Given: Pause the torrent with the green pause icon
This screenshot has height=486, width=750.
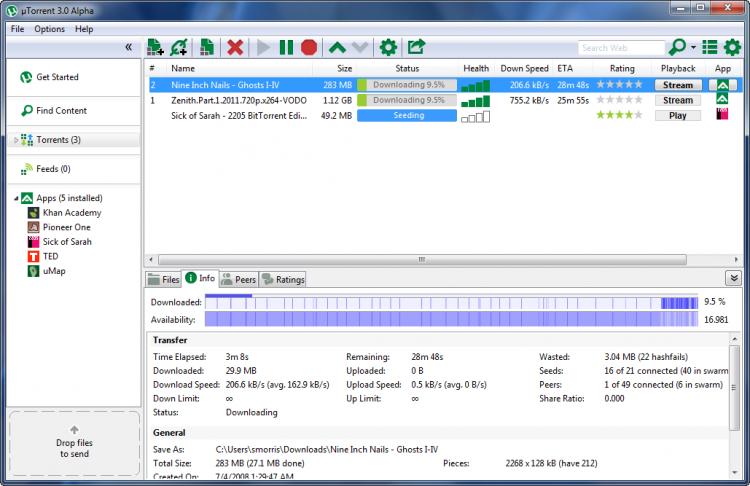Looking at the screenshot, I should pyautogui.click(x=286, y=47).
